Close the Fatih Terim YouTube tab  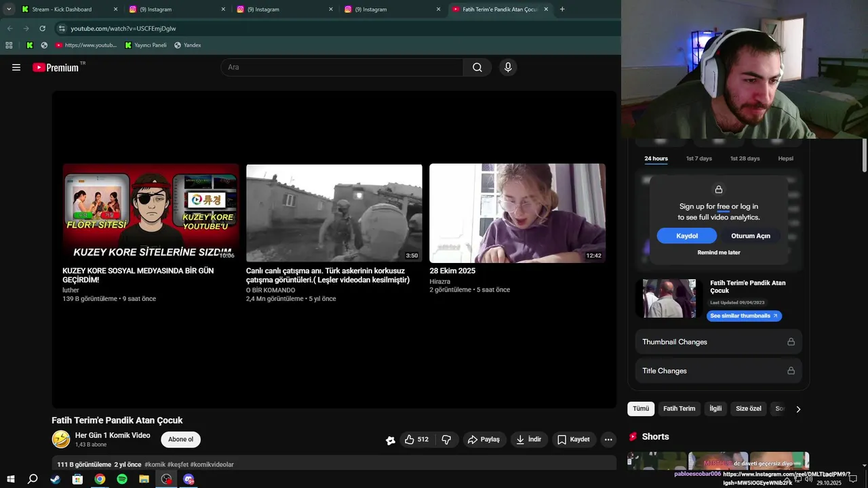click(546, 9)
